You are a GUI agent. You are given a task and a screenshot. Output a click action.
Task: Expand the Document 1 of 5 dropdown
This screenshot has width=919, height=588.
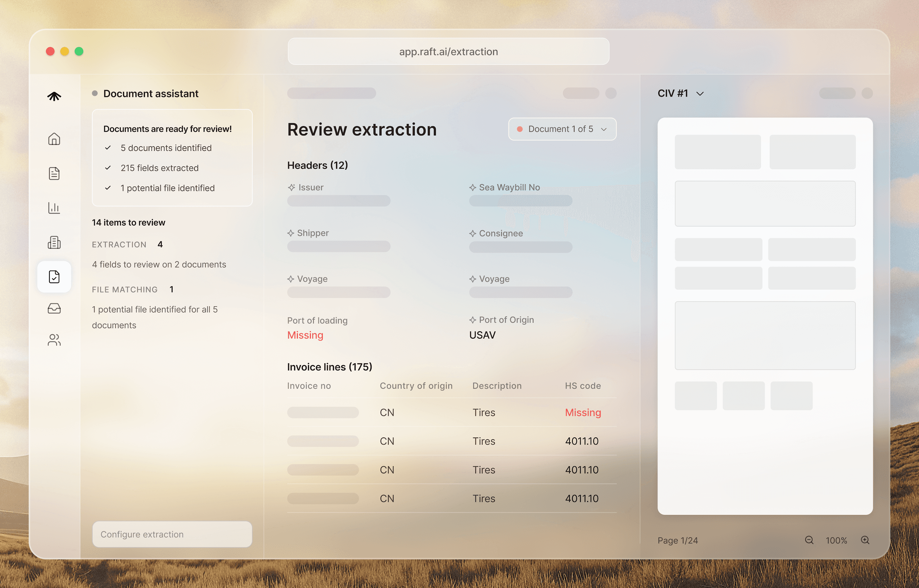click(562, 129)
